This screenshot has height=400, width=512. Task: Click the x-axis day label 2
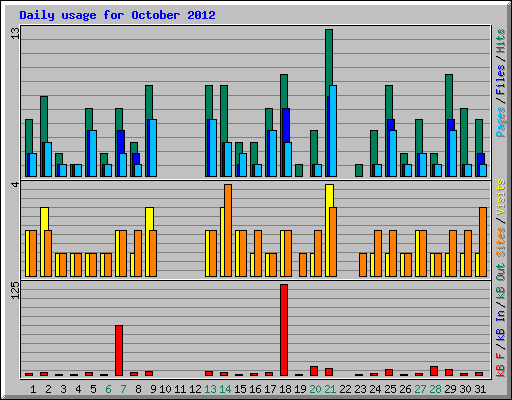pos(48,389)
